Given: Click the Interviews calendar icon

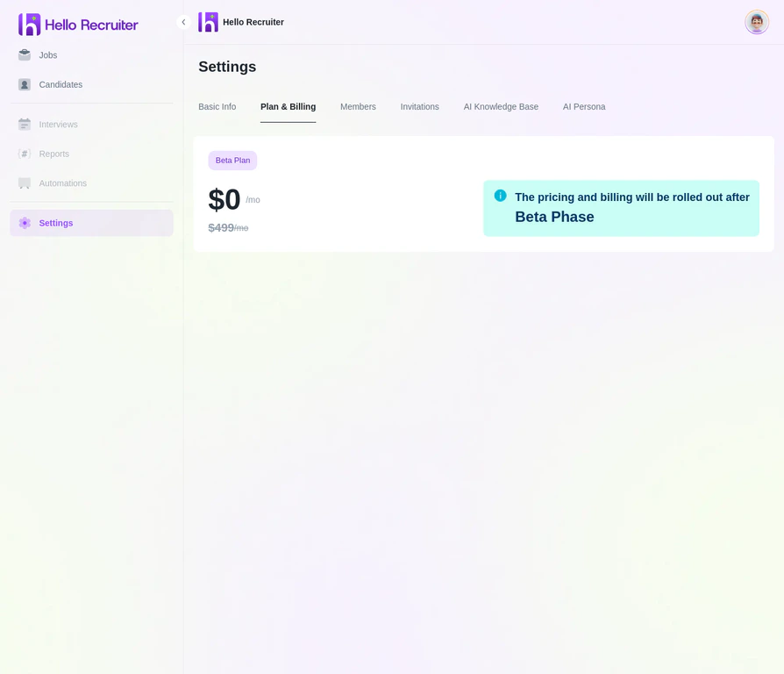Looking at the screenshot, I should coord(24,124).
